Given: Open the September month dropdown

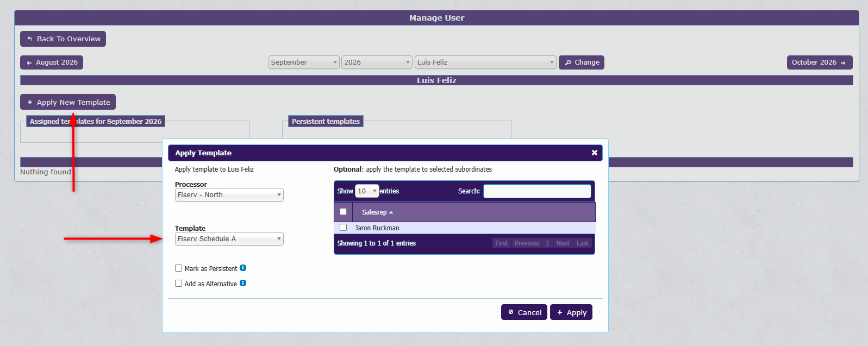Looking at the screenshot, I should tap(304, 62).
